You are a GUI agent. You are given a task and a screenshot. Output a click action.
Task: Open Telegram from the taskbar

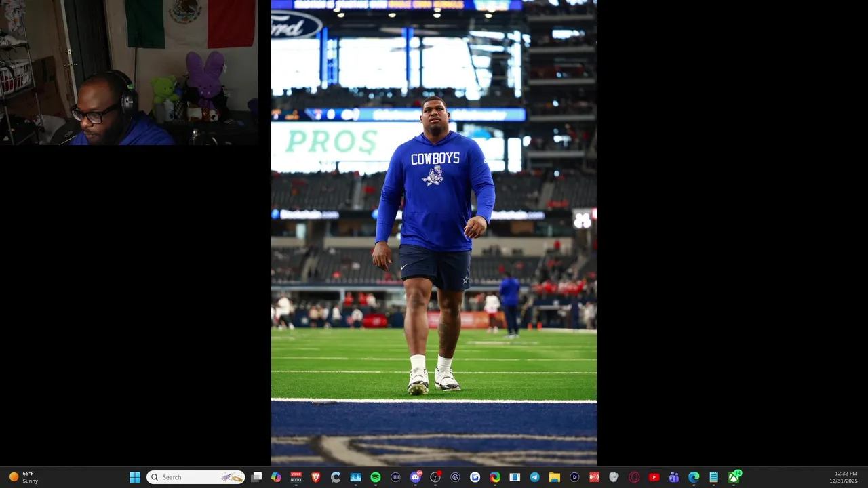(535, 477)
